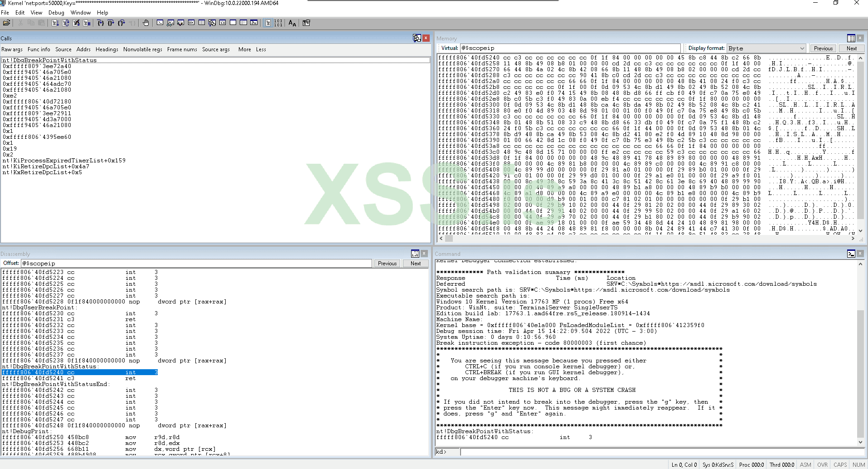Viewport: 868px width, 469px height.
Task: Click the Memory panel horizontal scrollbar
Action: point(647,238)
